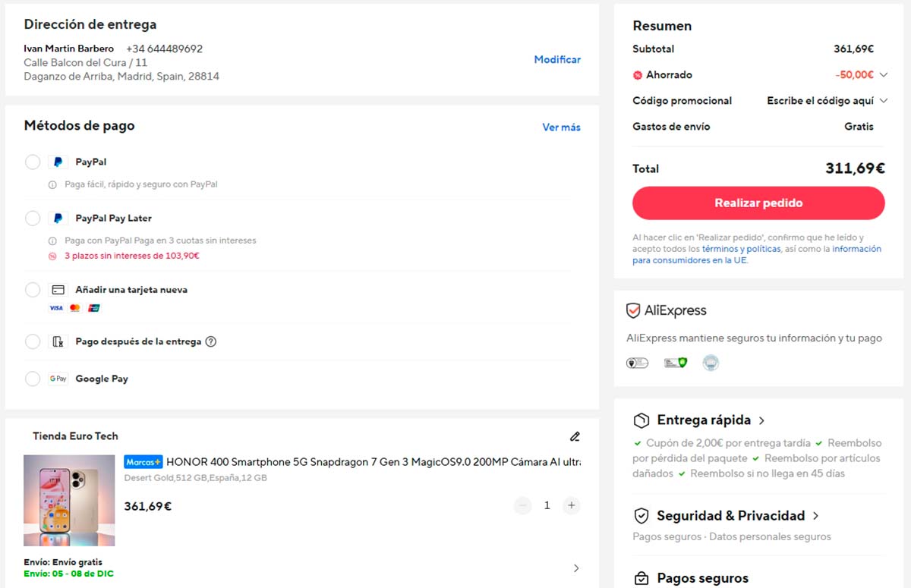Open the términos y políticas link

(741, 249)
